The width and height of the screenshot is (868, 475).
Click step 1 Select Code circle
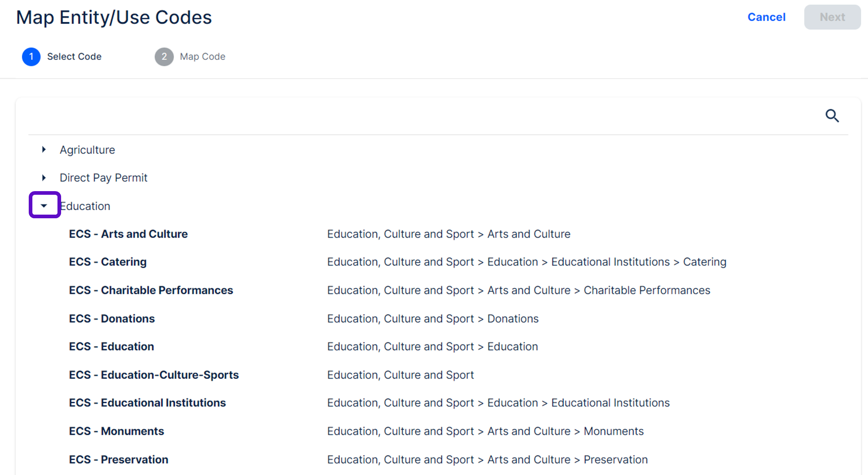click(31, 57)
